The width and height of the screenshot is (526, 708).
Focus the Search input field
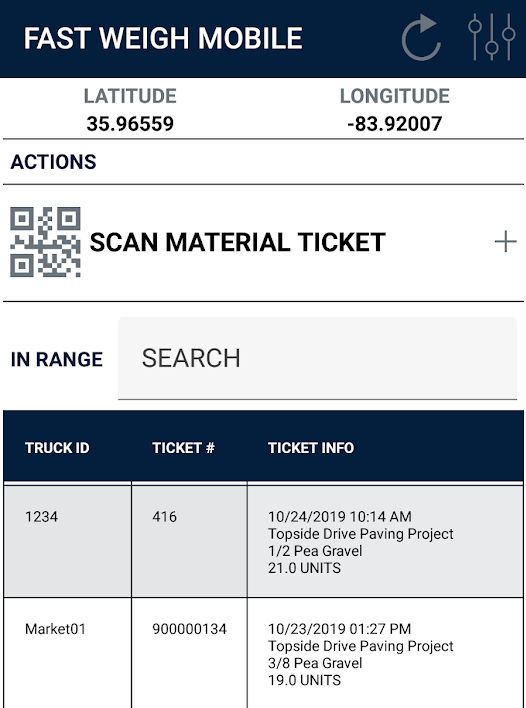pyautogui.click(x=317, y=359)
